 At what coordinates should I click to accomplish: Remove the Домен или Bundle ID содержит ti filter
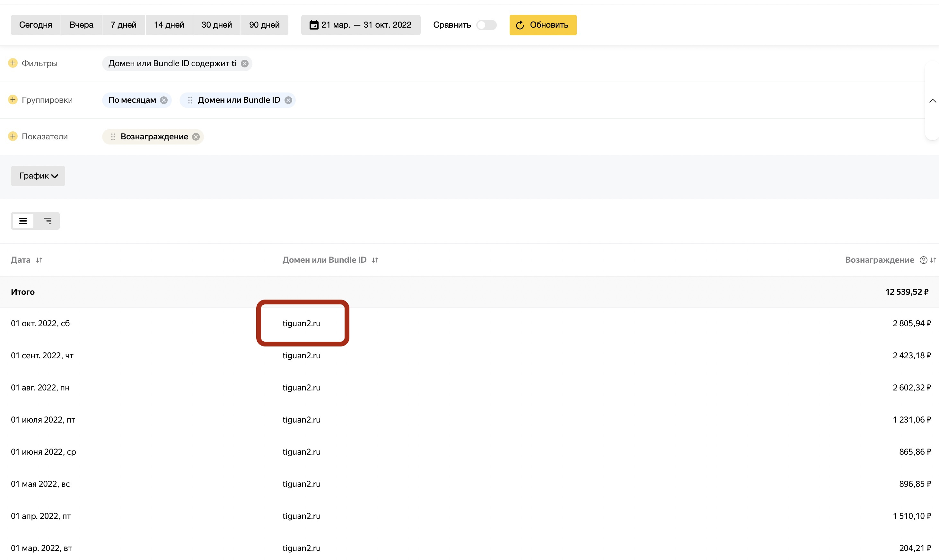coord(245,63)
